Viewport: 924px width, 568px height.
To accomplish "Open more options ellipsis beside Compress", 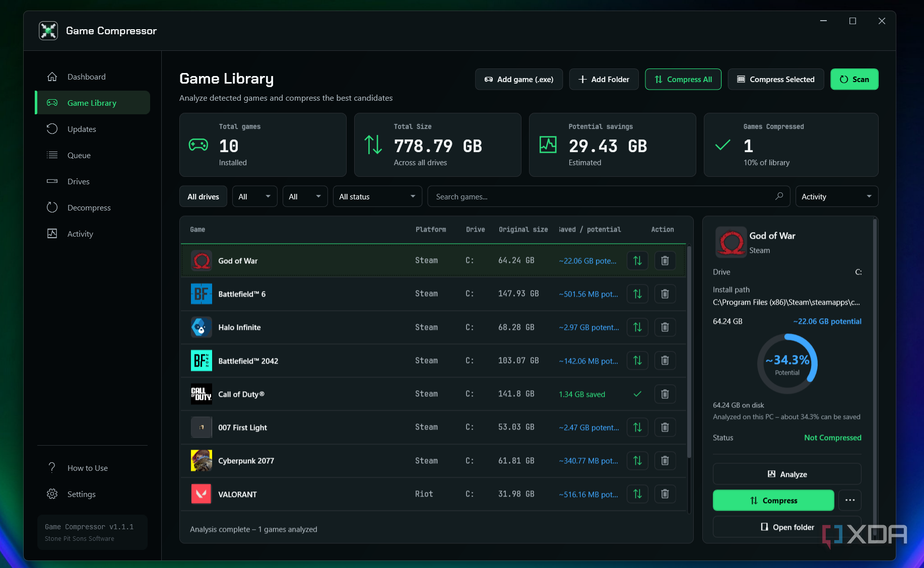I will 850,500.
